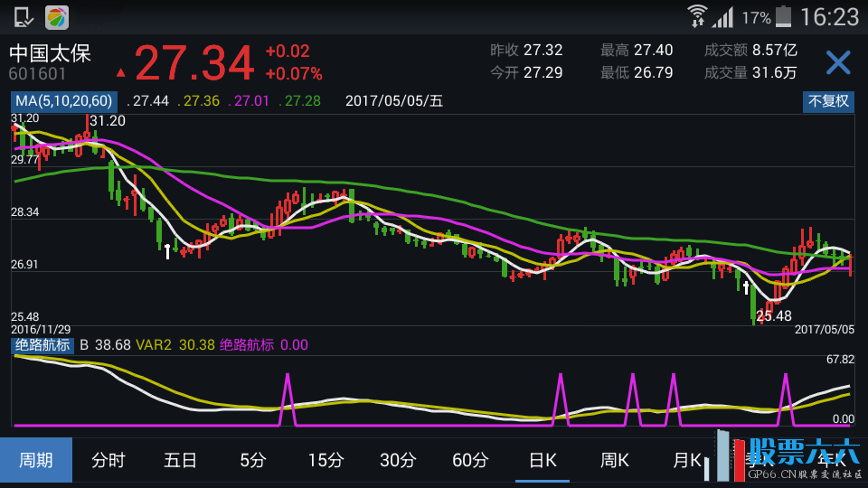The image size is (868, 488).
Task: Tap the 29.77 price axis label
Action: pyautogui.click(x=25, y=160)
